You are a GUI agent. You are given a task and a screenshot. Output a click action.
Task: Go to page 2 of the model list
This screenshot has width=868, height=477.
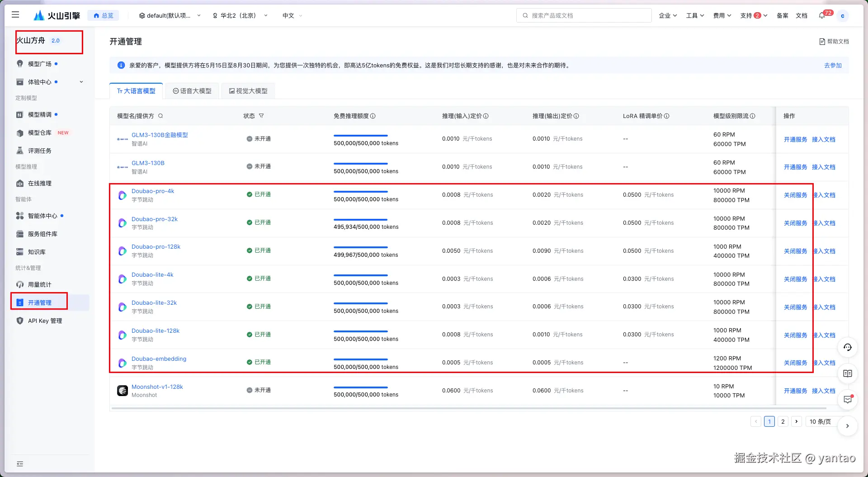pos(783,421)
